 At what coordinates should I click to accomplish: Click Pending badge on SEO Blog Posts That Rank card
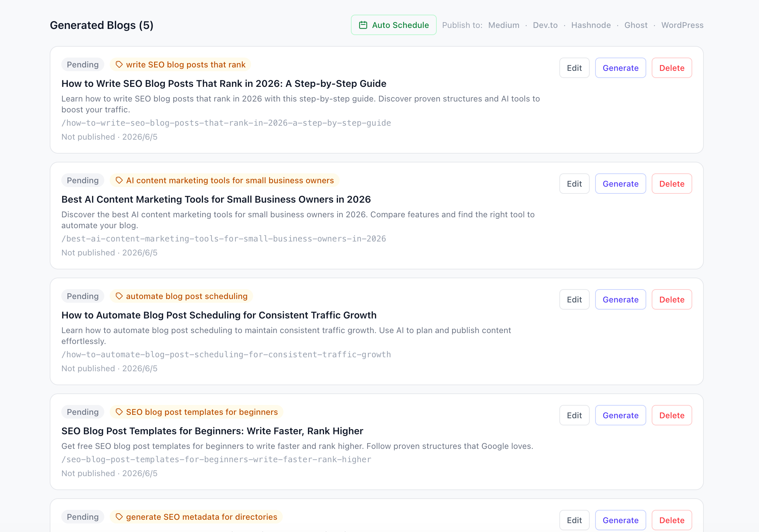coord(83,65)
